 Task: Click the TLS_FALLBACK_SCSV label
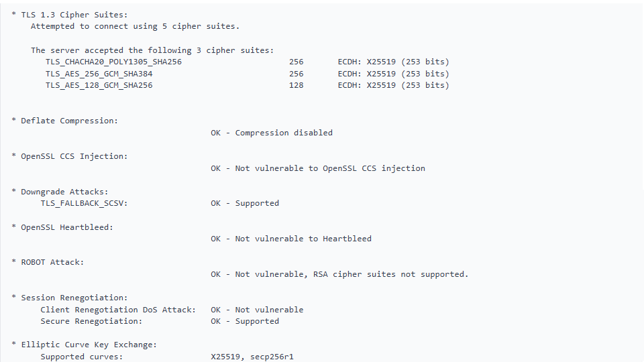84,203
